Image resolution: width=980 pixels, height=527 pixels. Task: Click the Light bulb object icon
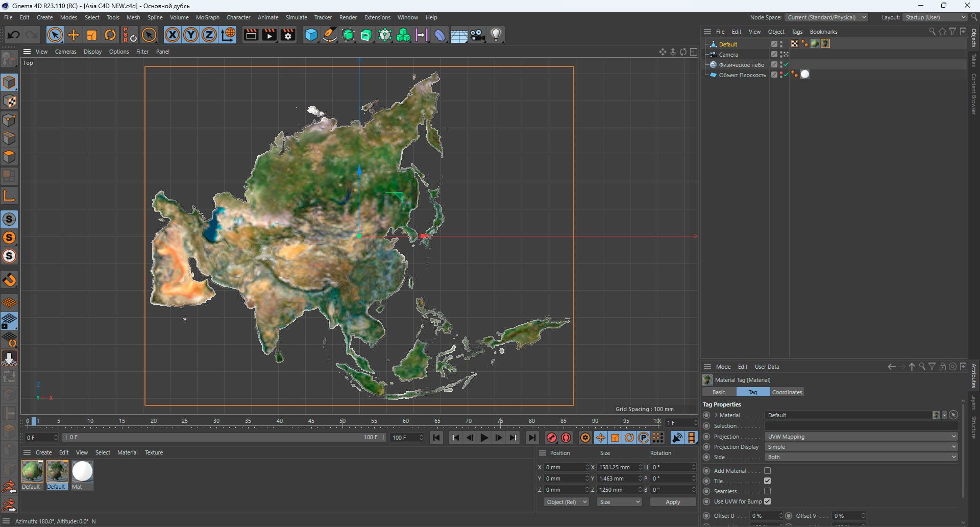pyautogui.click(x=496, y=35)
